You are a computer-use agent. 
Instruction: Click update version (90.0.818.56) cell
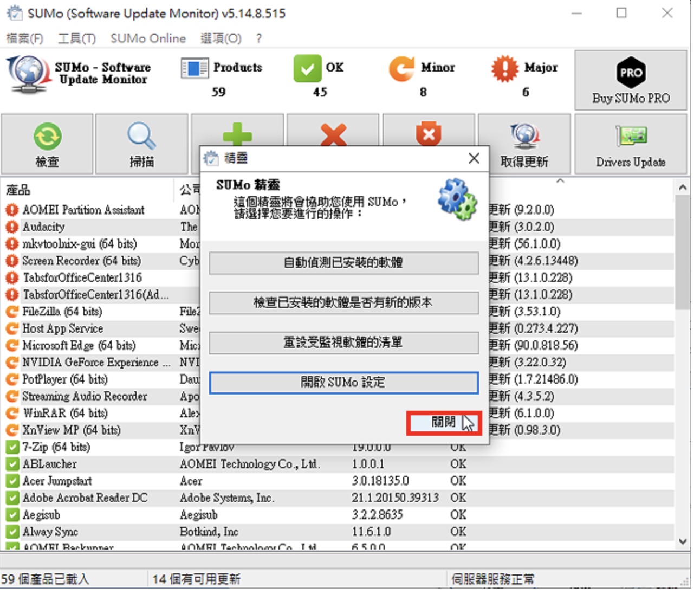[546, 345]
